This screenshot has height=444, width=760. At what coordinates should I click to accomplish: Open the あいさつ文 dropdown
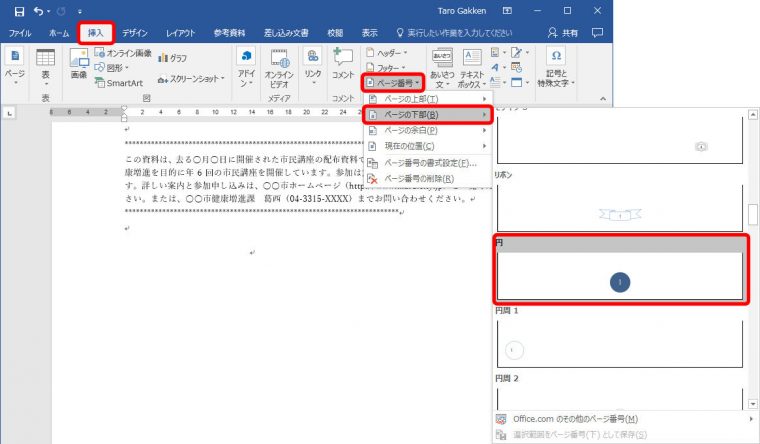[x=442, y=68]
